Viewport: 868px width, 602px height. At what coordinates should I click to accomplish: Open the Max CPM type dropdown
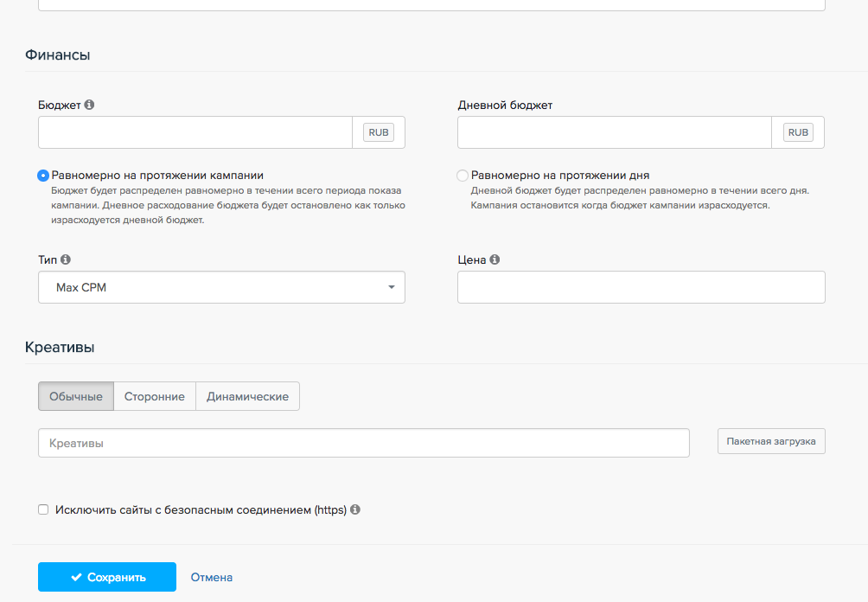point(221,287)
